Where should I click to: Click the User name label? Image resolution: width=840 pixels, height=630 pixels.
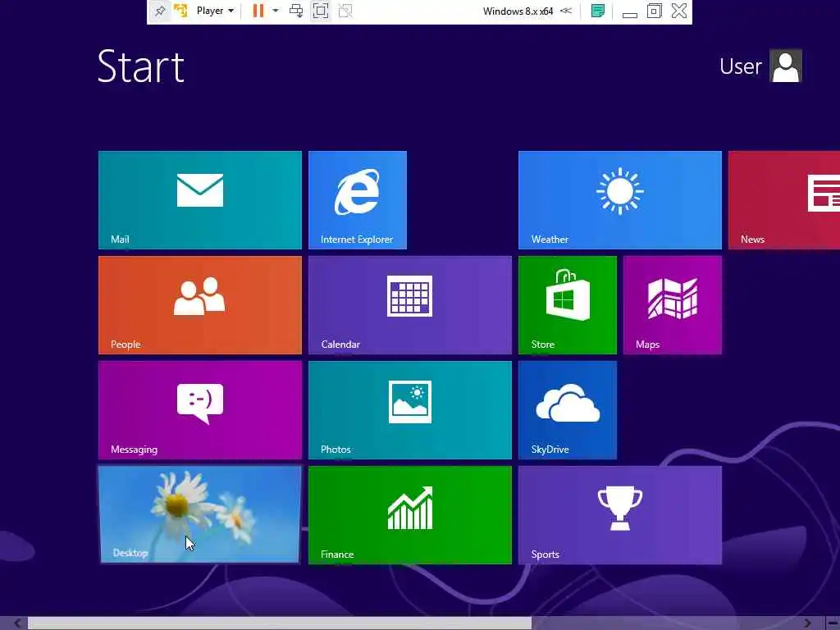point(741,66)
